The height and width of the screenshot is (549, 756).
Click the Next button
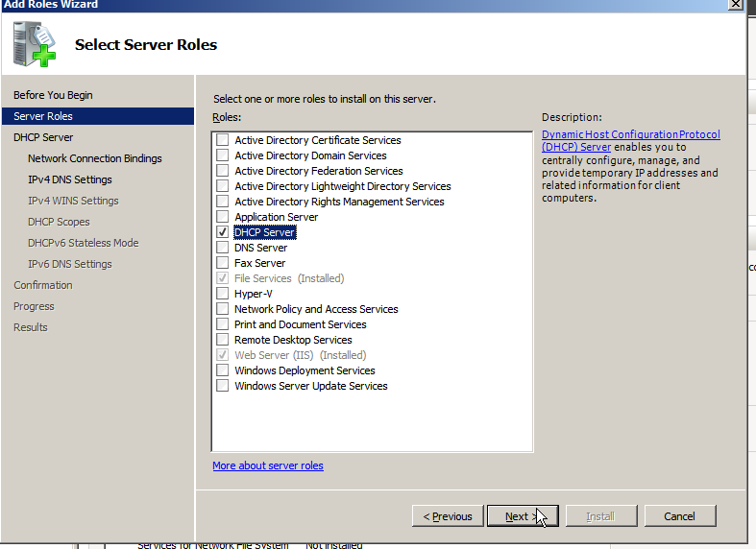(x=524, y=515)
